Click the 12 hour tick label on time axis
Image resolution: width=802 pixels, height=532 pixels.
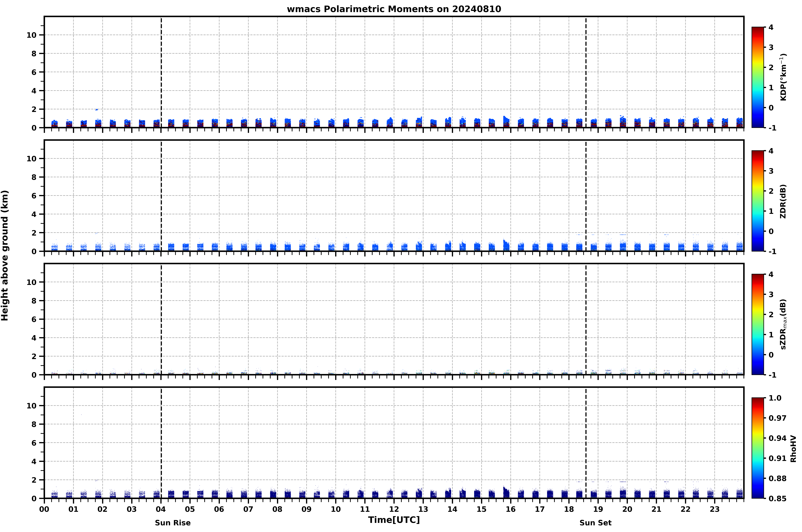(x=394, y=509)
